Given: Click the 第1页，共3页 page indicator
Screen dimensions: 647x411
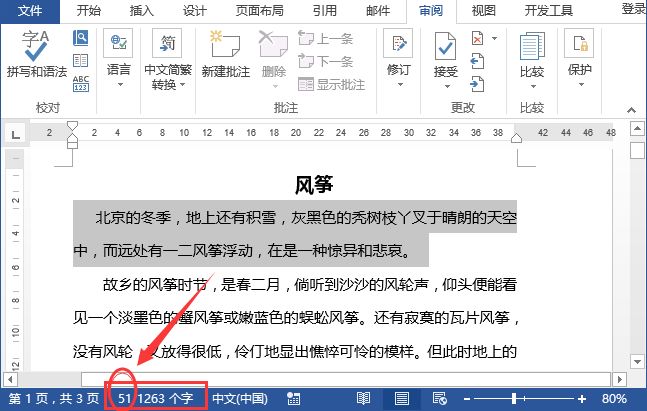Looking at the screenshot, I should click(x=54, y=399).
